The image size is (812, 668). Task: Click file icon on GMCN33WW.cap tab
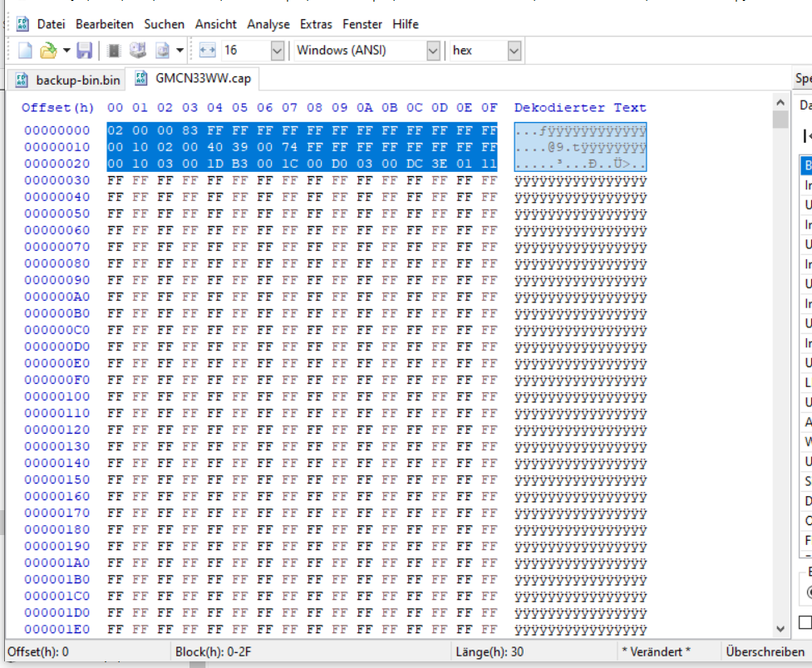click(140, 77)
